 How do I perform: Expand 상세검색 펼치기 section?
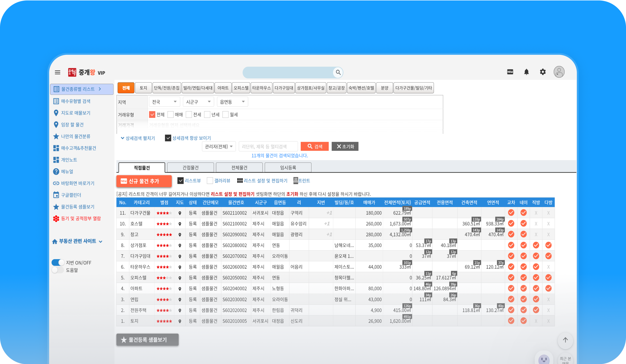138,138
